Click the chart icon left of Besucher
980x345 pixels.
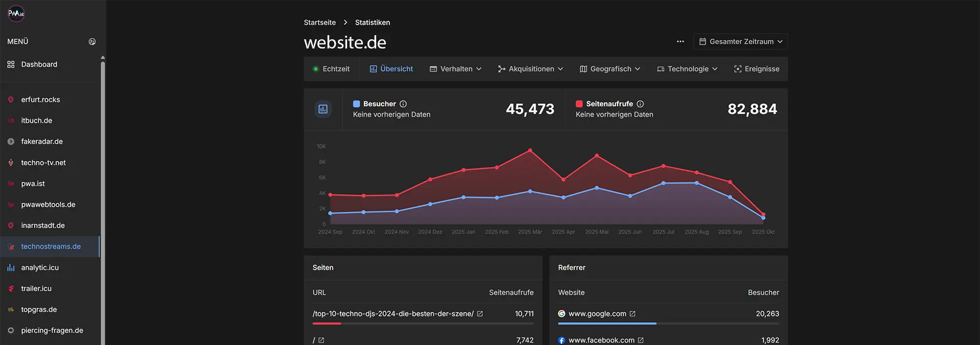(x=323, y=109)
